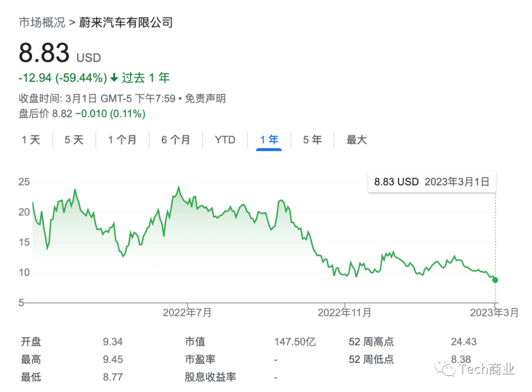Viewport: 532px width, 392px height.
Task: Click the 最低 value 8.77
Action: pyautogui.click(x=113, y=377)
